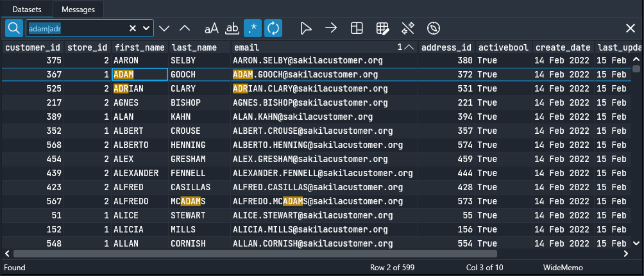Toggle case sensitive matching (aA)
This screenshot has height=276, width=644.
pyautogui.click(x=211, y=28)
